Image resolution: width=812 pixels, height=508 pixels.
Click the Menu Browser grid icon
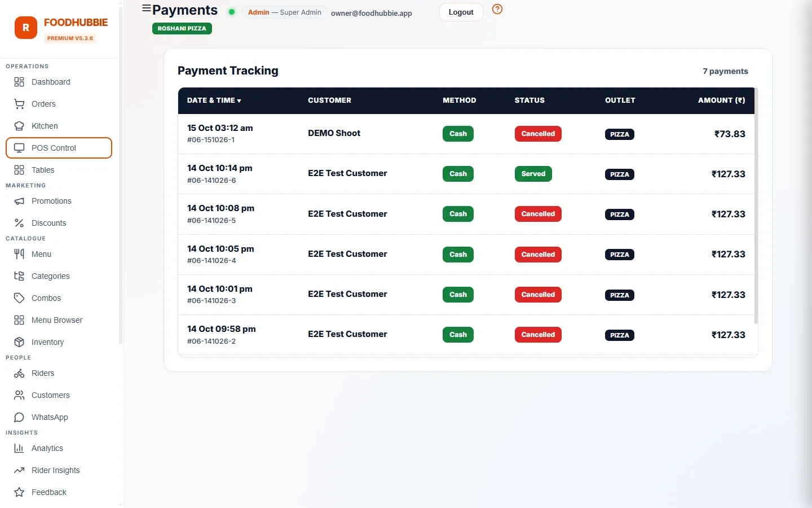pyautogui.click(x=19, y=320)
